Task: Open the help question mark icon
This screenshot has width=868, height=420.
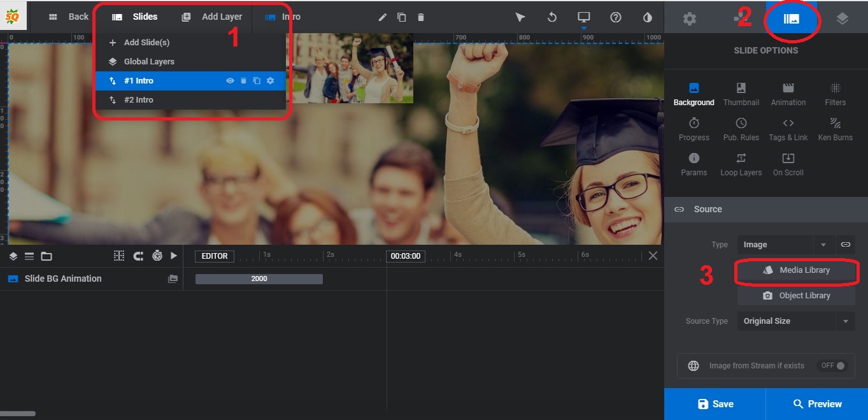Action: (616, 17)
